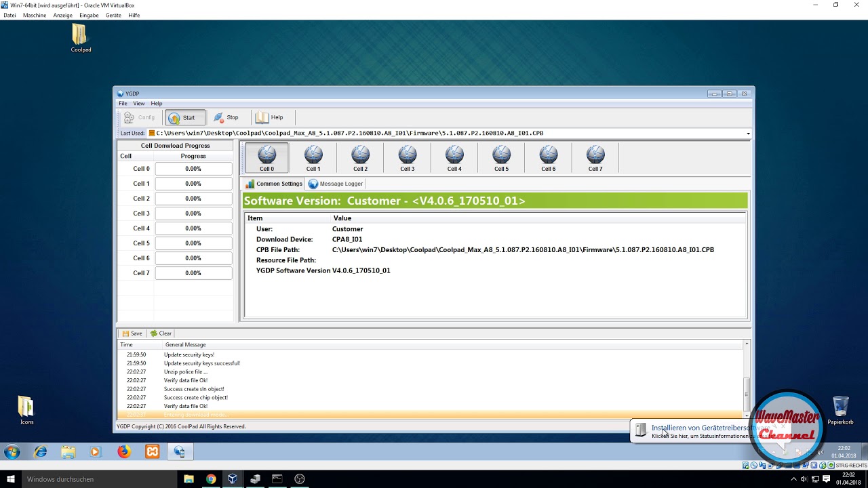The width and height of the screenshot is (868, 488).
Task: Switch to the Common Settings tab
Action: [274, 184]
